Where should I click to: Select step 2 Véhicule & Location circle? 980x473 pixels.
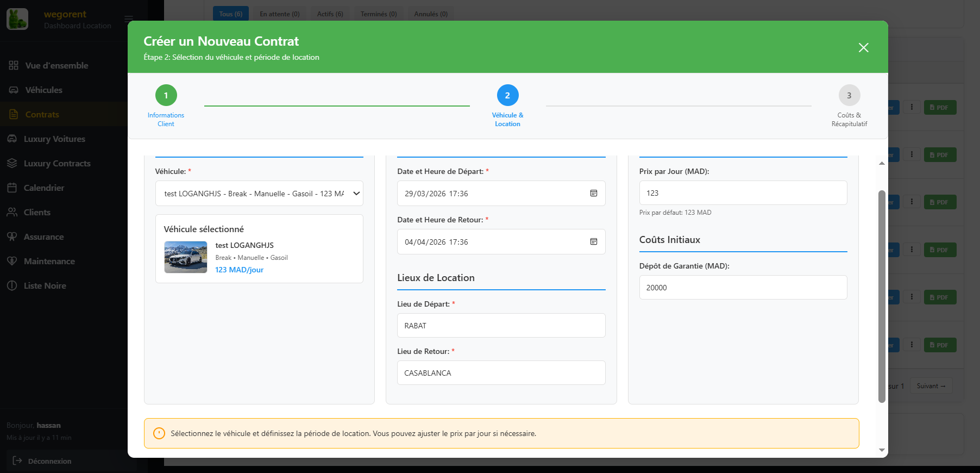[x=507, y=96]
